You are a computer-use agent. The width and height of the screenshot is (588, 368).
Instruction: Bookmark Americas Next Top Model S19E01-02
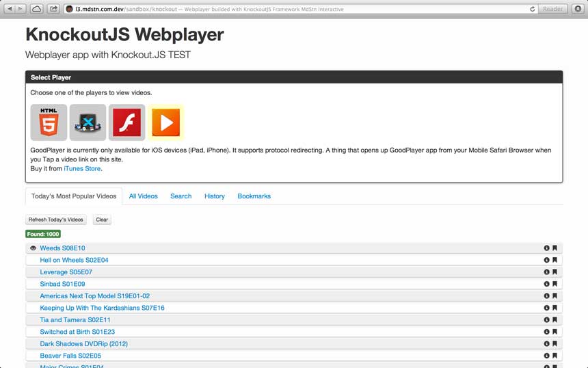click(x=554, y=296)
